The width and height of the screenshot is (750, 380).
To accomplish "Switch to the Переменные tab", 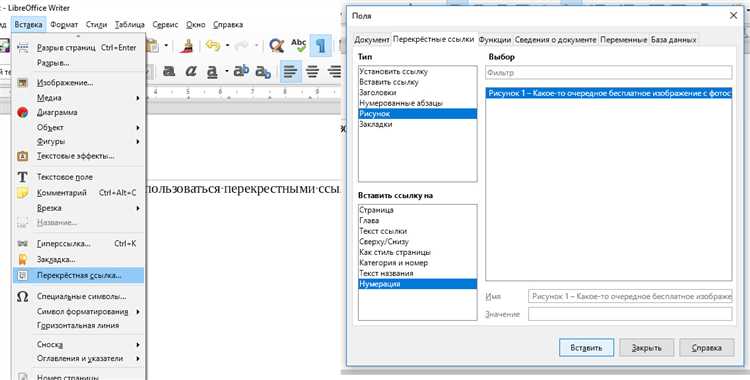I will (x=623, y=40).
